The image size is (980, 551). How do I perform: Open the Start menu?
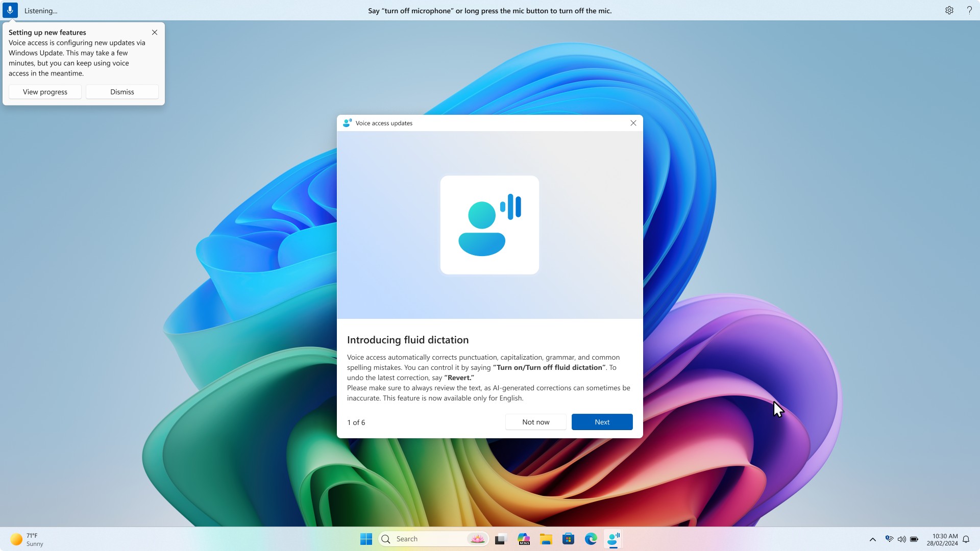(365, 539)
